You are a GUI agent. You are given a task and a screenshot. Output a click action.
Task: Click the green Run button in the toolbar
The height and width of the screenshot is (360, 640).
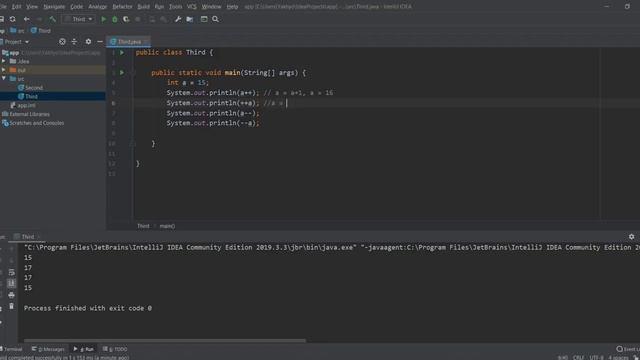[x=104, y=19]
